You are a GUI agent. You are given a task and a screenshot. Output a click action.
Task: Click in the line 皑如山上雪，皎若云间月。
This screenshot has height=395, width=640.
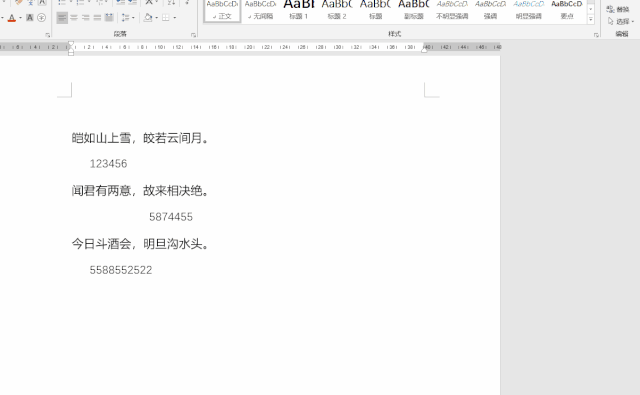tap(140, 138)
